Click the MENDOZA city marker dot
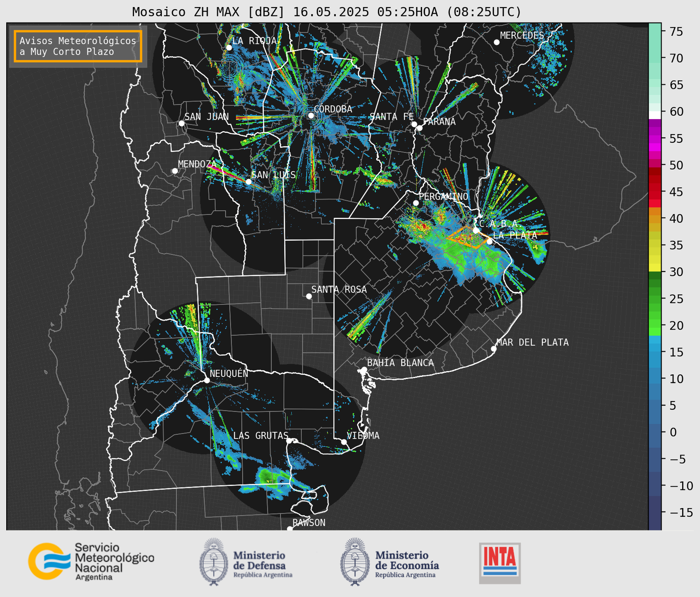 click(175, 171)
